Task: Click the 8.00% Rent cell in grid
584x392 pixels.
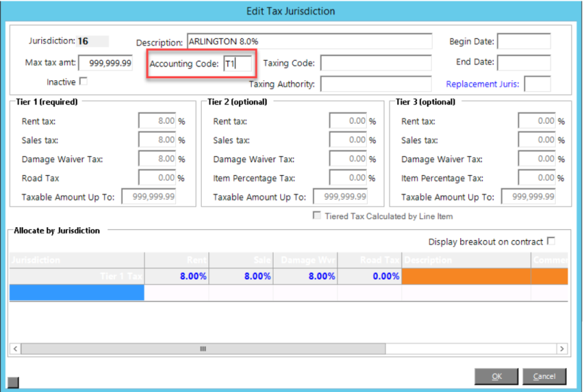Action: pyautogui.click(x=177, y=276)
